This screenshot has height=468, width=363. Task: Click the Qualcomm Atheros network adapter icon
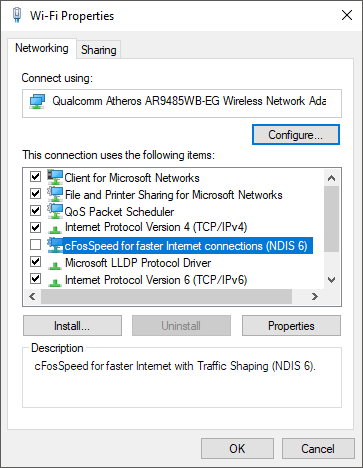[37, 101]
